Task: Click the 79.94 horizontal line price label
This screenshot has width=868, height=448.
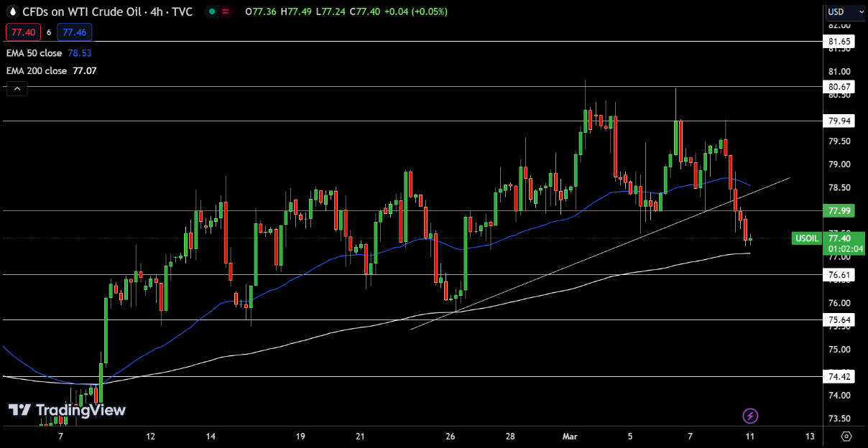Action: 840,121
